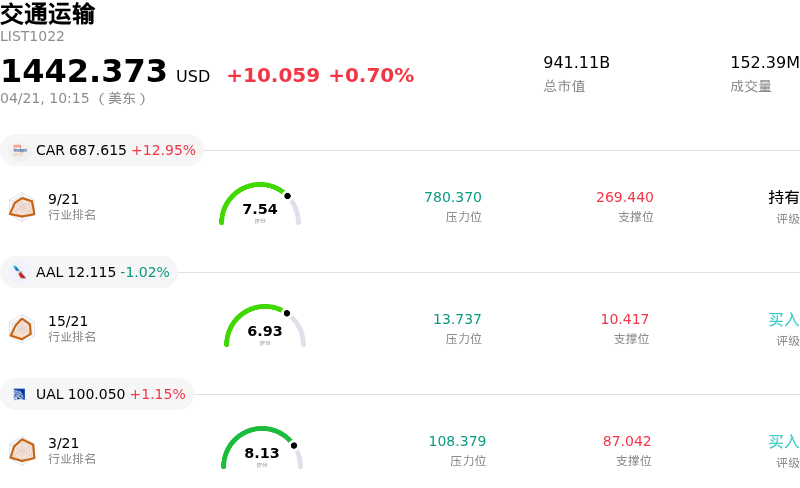The image size is (800, 488).
Task: Click the sector index price 1442.373
Action: [84, 72]
